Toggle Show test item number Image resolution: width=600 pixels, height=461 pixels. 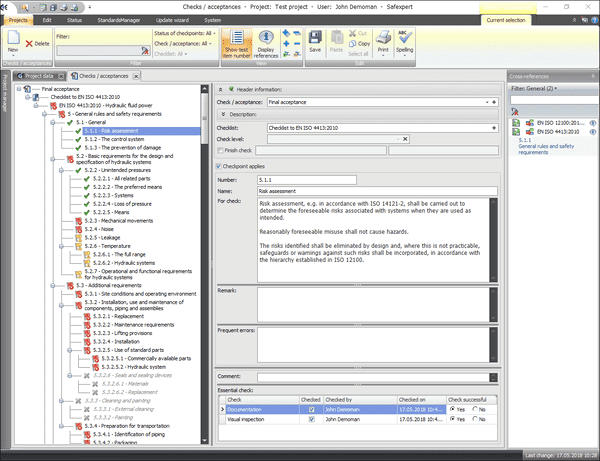click(236, 44)
